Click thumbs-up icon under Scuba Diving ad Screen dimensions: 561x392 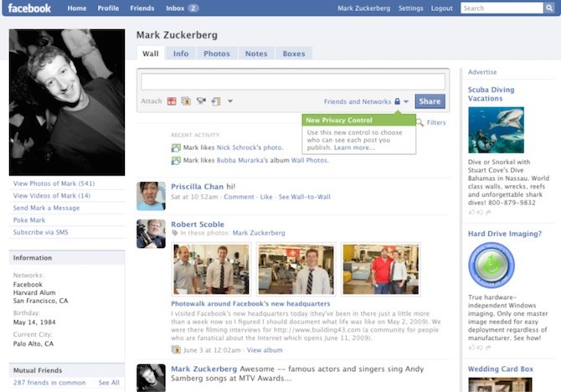click(471, 212)
